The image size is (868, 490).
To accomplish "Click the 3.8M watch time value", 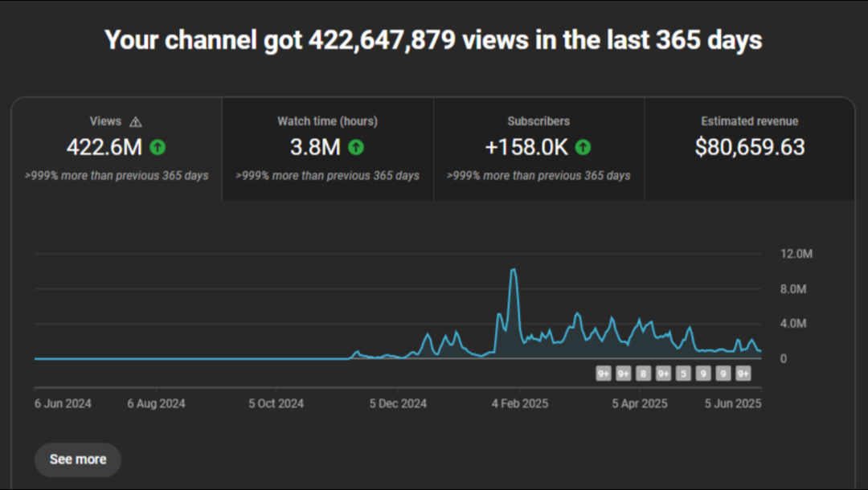I will [315, 147].
